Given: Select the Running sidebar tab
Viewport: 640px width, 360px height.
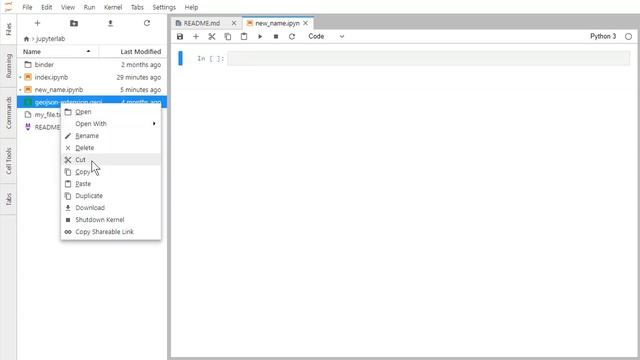Looking at the screenshot, I should (9, 66).
